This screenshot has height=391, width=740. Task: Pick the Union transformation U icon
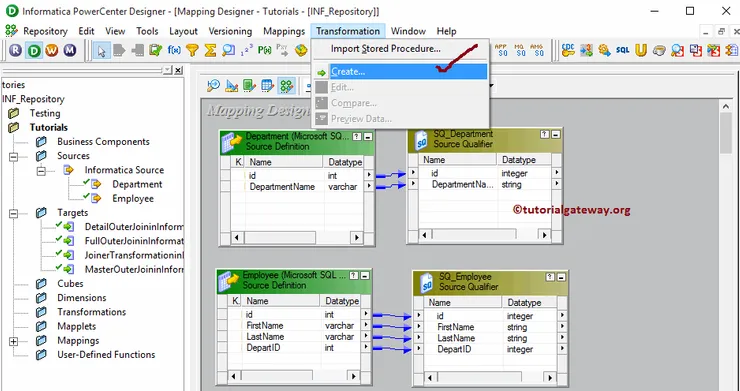pyautogui.click(x=640, y=50)
